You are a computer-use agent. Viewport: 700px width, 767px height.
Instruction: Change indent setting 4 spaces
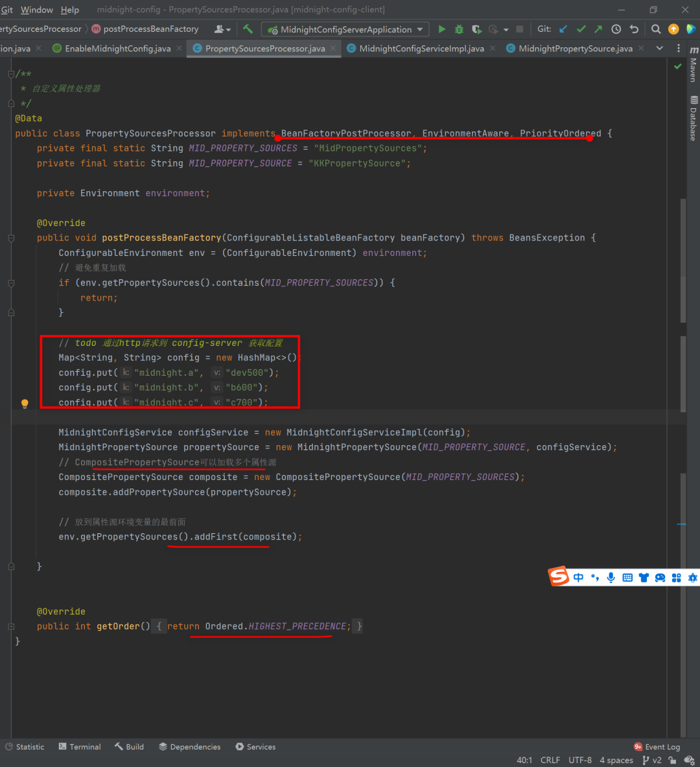[x=616, y=760]
